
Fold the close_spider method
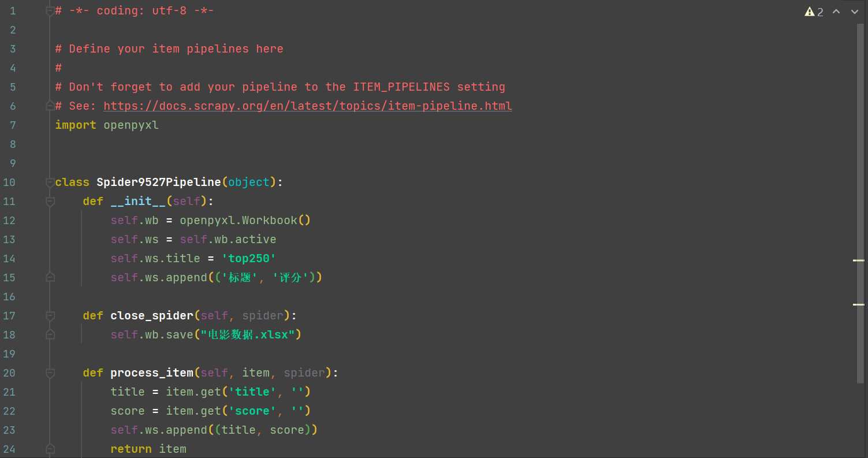coord(50,315)
